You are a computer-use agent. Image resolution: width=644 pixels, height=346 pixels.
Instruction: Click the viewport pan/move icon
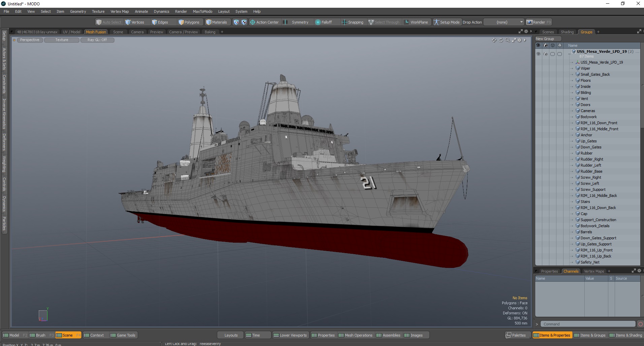(x=494, y=40)
